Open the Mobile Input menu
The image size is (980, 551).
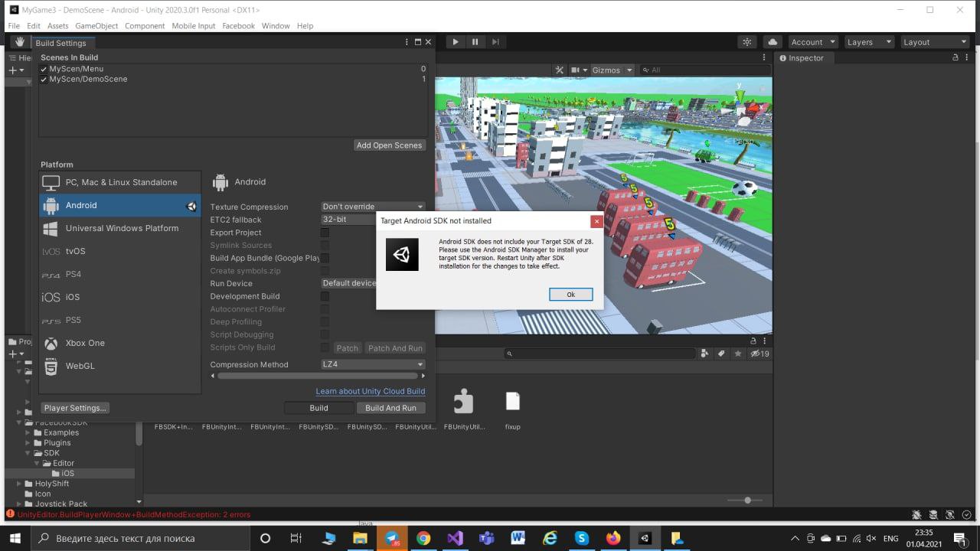(x=194, y=25)
